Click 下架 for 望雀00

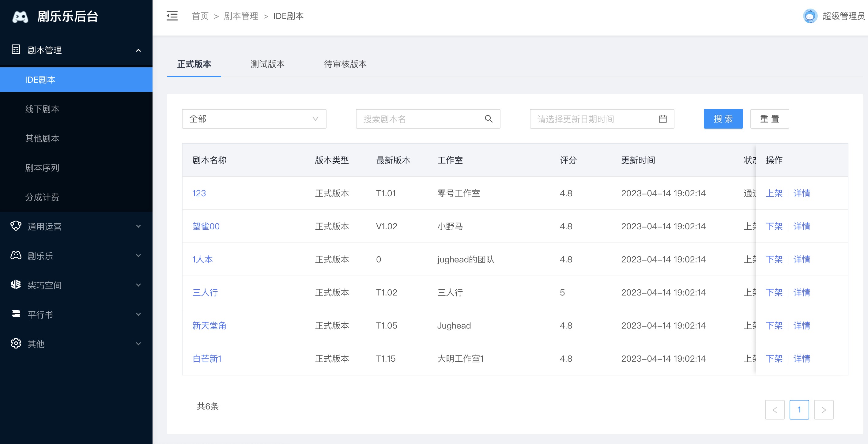click(x=774, y=226)
